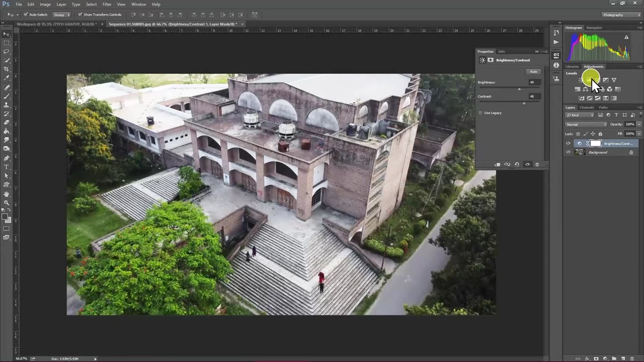Screen dimensions: 644x362
Task: Add an Exposure adjustment layer
Action: click(x=606, y=80)
